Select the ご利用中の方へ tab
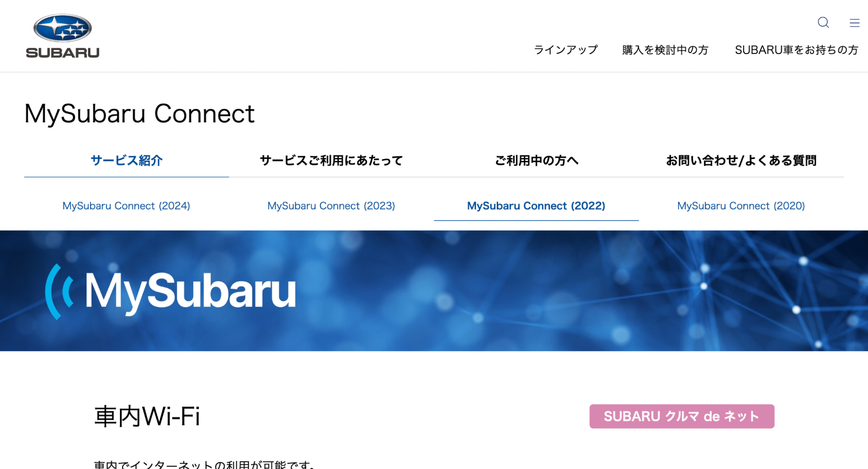Screen dimensions: 868x469 coord(537,160)
